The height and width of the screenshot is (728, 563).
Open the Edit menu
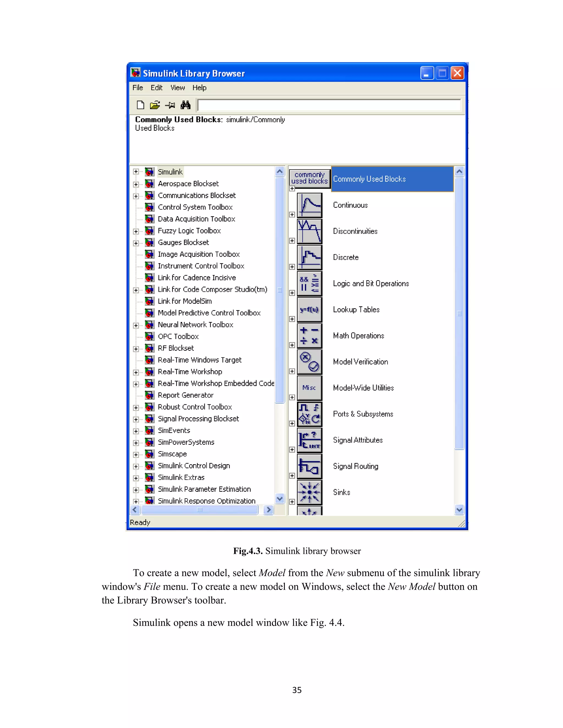tap(156, 88)
